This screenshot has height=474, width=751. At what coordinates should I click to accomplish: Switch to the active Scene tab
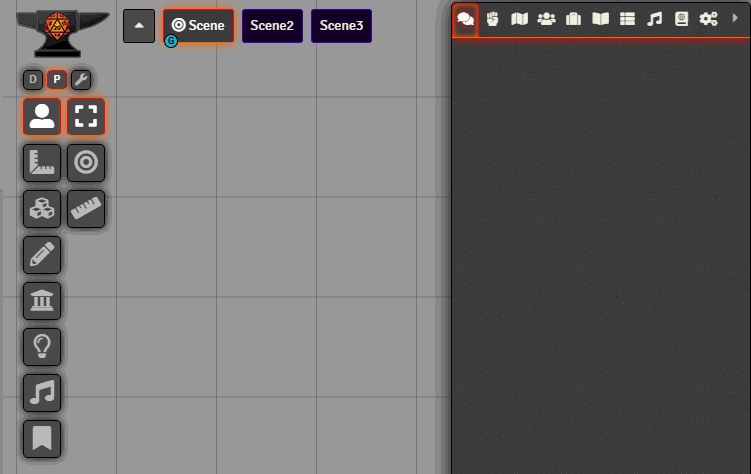(x=199, y=26)
